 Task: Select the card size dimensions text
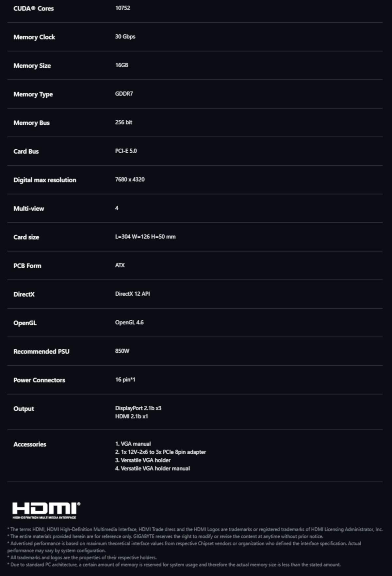[145, 237]
